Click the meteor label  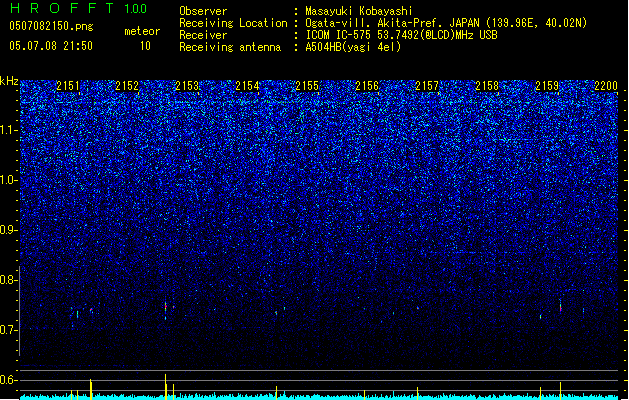(x=142, y=31)
